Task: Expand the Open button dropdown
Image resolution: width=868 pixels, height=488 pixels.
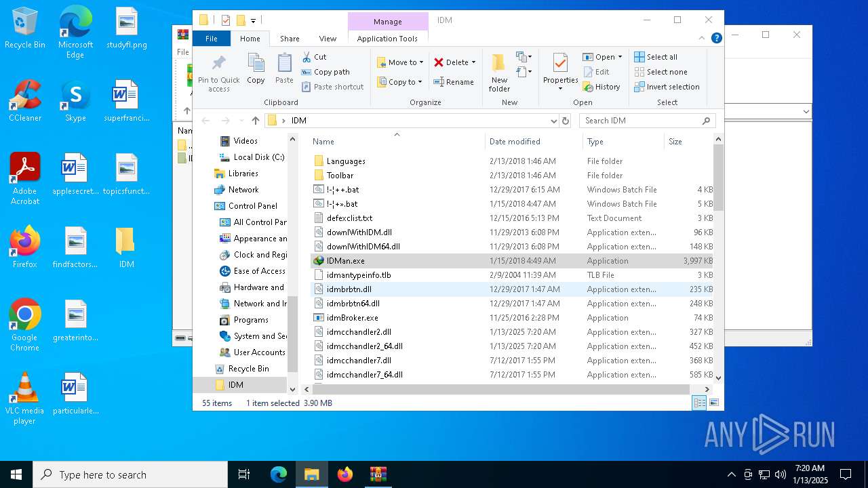Action: [620, 57]
